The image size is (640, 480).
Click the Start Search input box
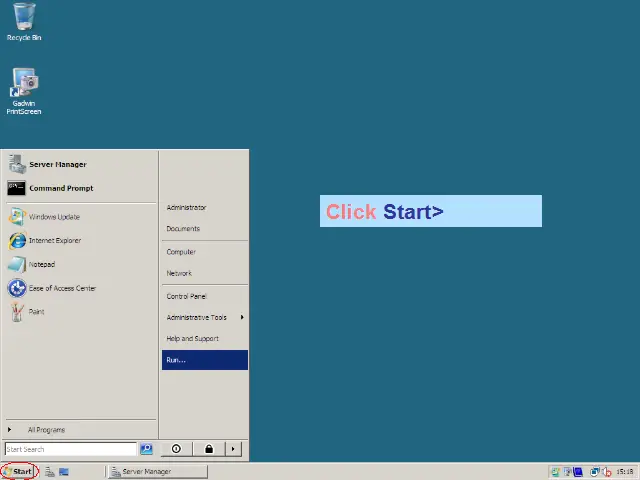point(70,449)
